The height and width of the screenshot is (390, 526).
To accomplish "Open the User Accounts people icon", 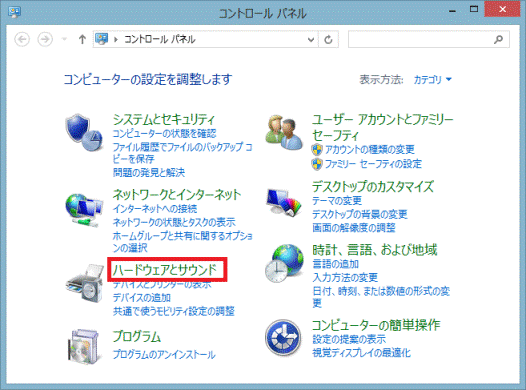I will [x=284, y=132].
